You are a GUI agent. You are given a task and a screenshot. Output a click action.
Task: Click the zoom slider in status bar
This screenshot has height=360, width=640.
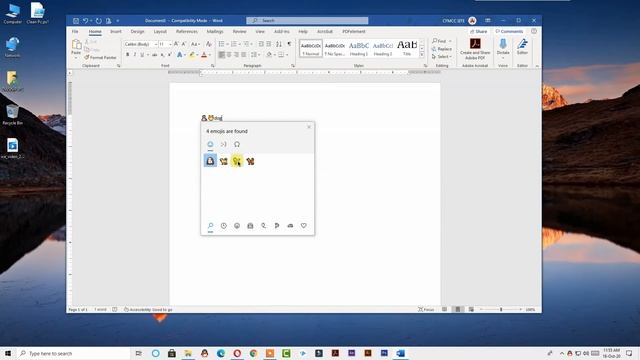click(x=501, y=310)
